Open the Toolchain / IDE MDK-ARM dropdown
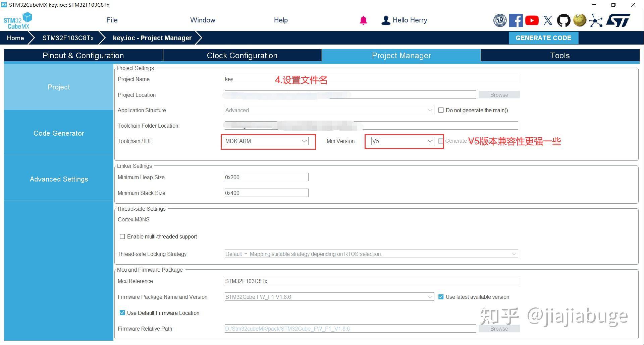The height and width of the screenshot is (345, 644). 266,141
